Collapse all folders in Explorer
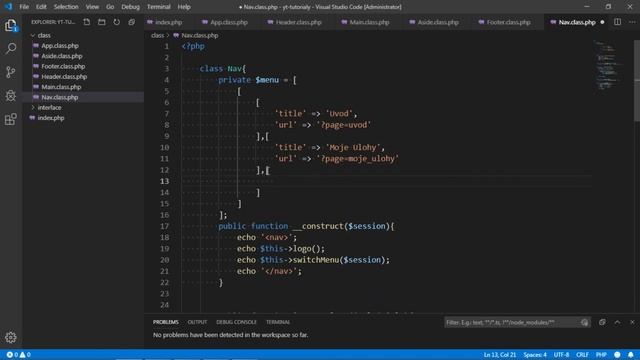640x360 pixels. pyautogui.click(x=131, y=22)
